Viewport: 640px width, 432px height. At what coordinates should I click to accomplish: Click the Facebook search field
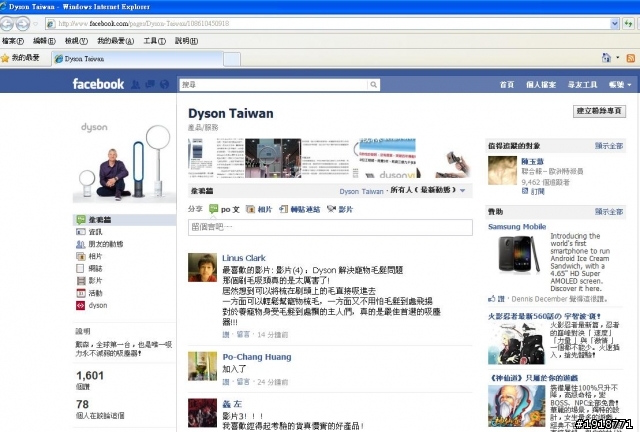(273, 85)
